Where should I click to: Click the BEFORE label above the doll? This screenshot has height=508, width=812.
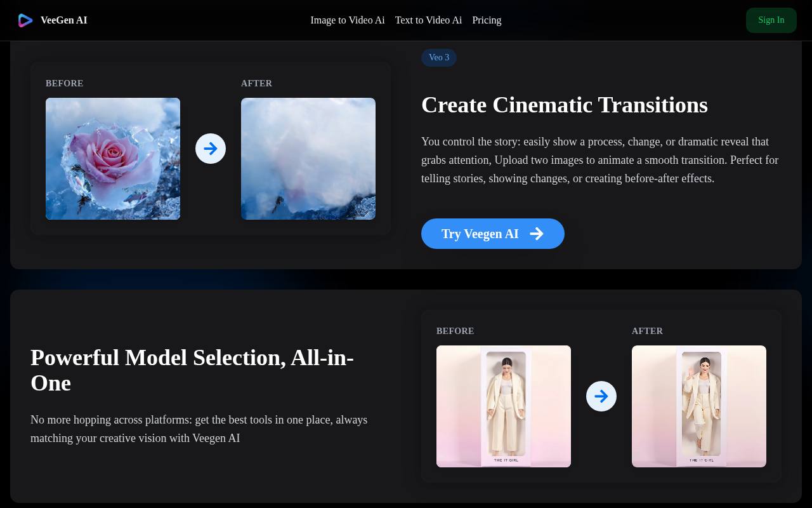pyautogui.click(x=455, y=331)
